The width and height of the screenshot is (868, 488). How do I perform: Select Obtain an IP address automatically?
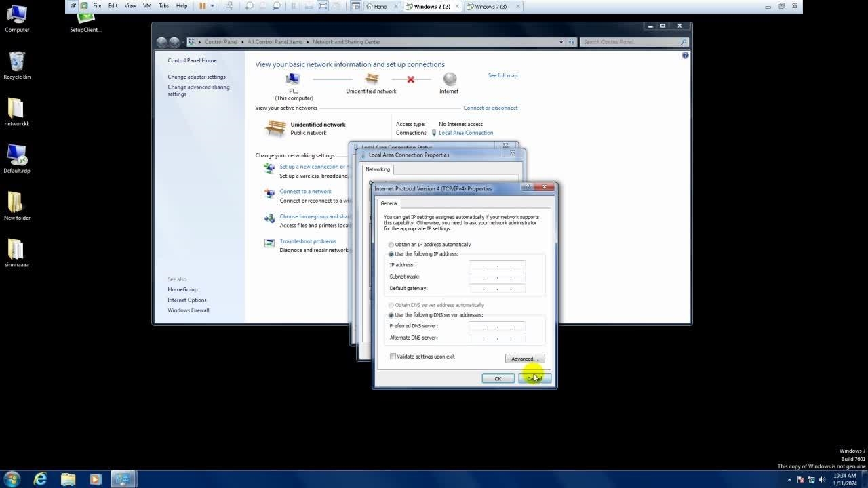(391, 245)
